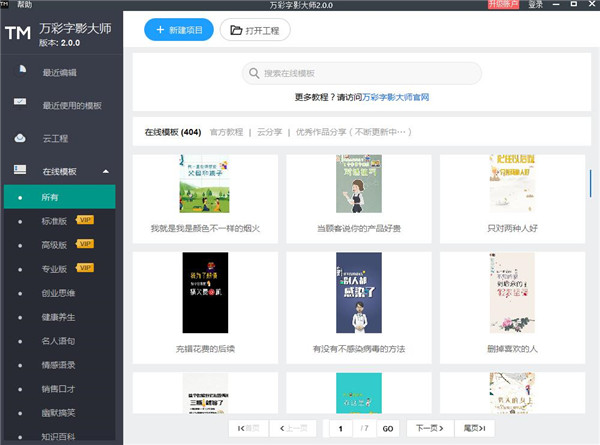
Task: Create a new project with 新建项目
Action: coord(179,29)
